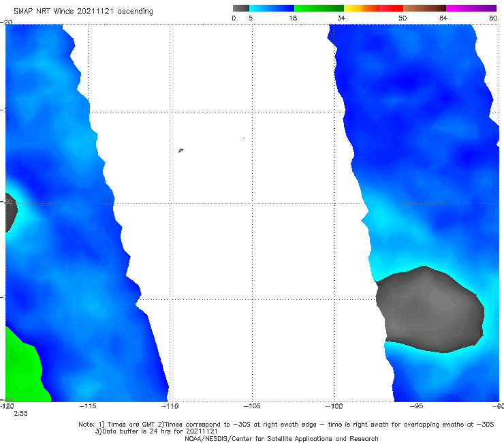The width and height of the screenshot is (504, 443).
Task: Click the gray segment of the wind colorbar
Action: [x=240, y=8]
